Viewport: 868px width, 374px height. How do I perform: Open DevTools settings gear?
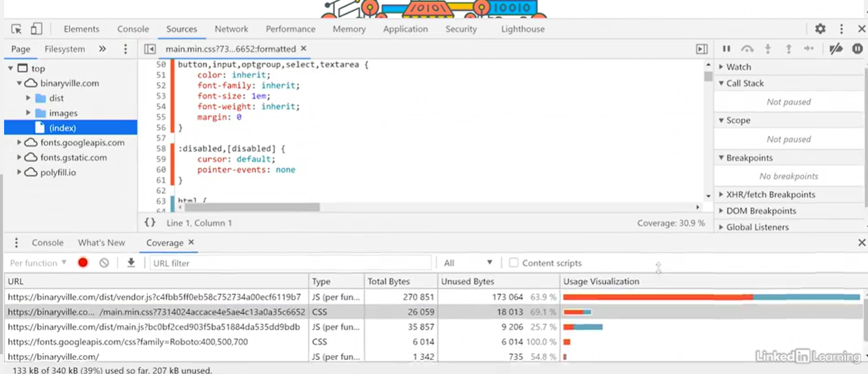click(821, 29)
